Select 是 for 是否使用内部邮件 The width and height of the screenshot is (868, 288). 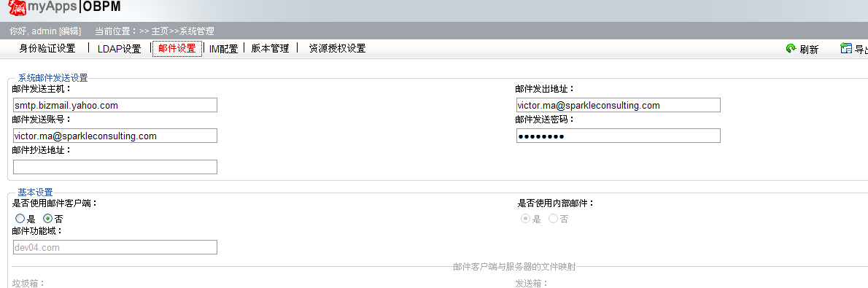525,218
